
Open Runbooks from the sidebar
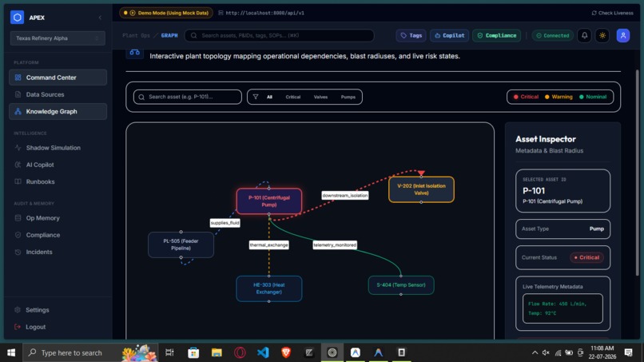[58, 181]
